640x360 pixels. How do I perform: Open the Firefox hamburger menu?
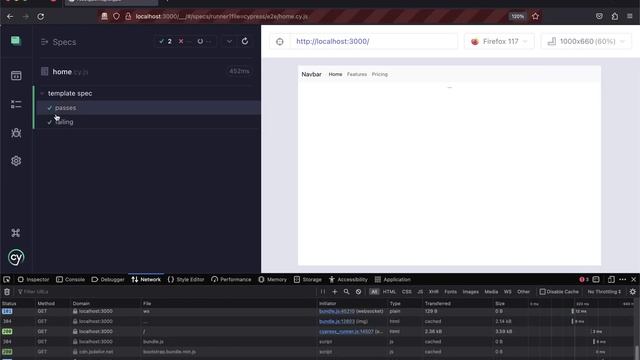tap(630, 16)
